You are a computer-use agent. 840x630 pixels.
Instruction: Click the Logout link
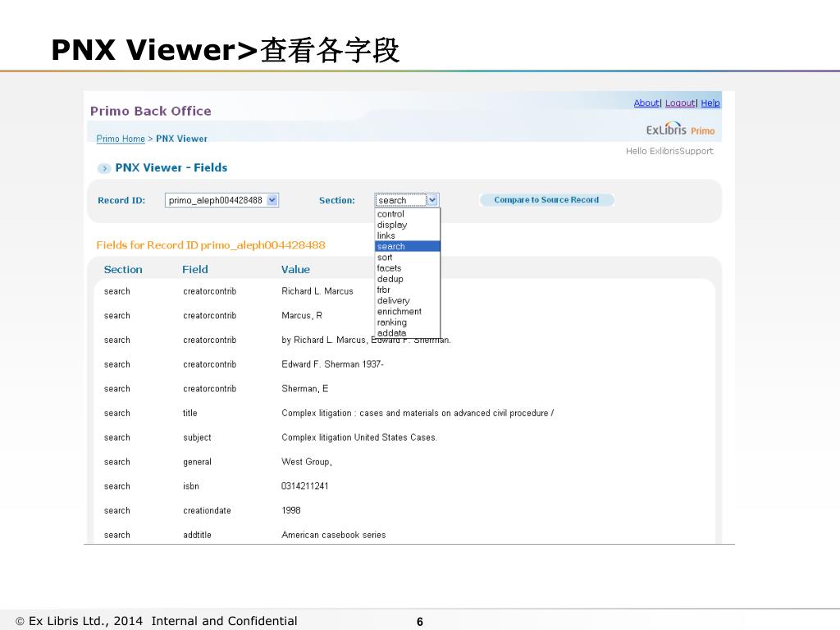tap(680, 103)
